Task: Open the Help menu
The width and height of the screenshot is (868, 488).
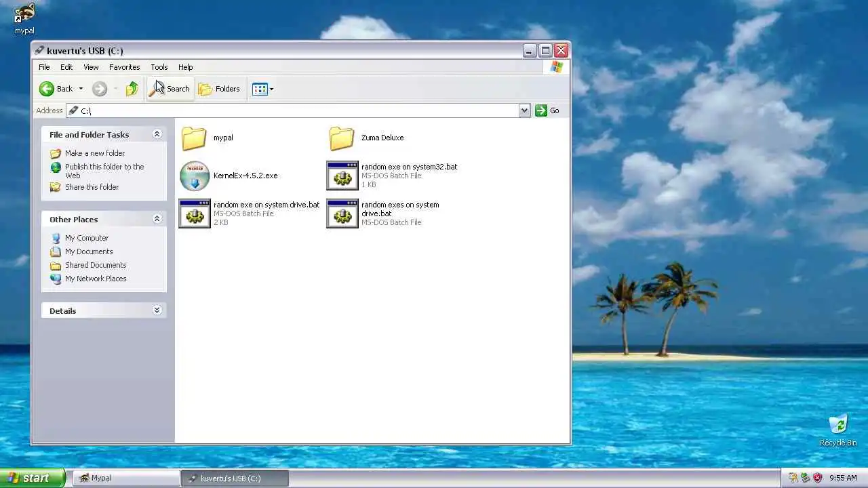Action: click(x=186, y=67)
